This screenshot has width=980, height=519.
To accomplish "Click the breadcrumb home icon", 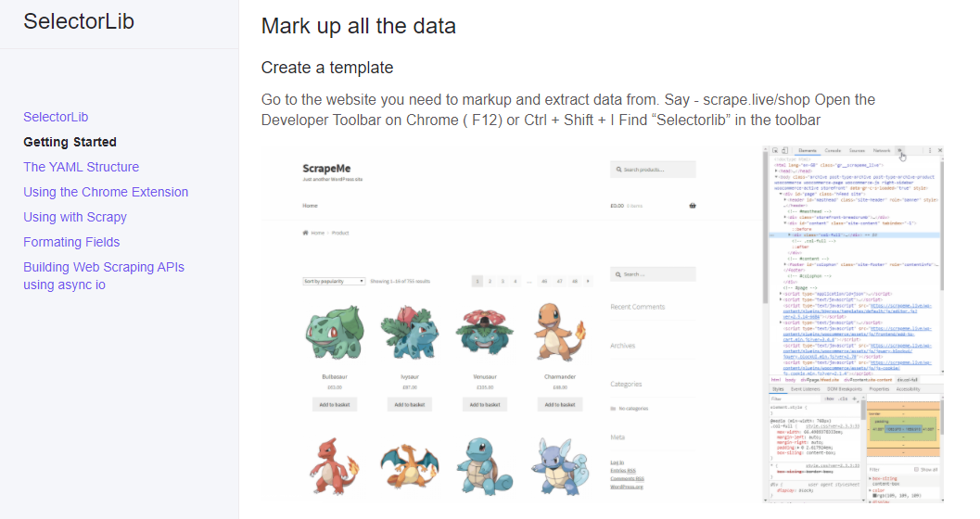I will coord(306,233).
